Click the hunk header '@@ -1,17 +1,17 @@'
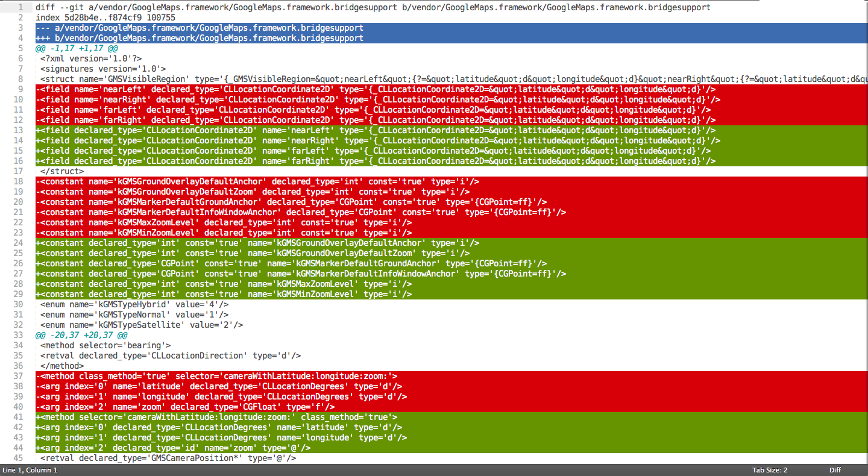 [x=77, y=49]
